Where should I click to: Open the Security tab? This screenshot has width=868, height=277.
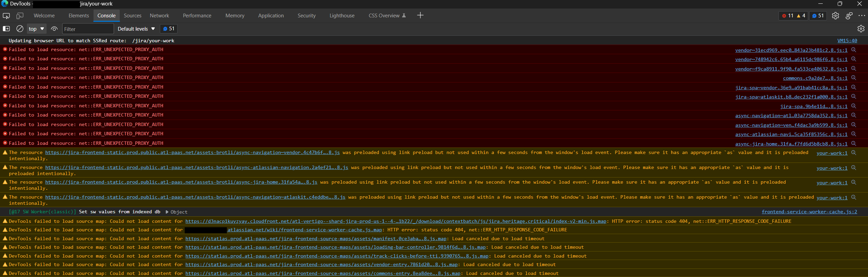click(x=307, y=16)
